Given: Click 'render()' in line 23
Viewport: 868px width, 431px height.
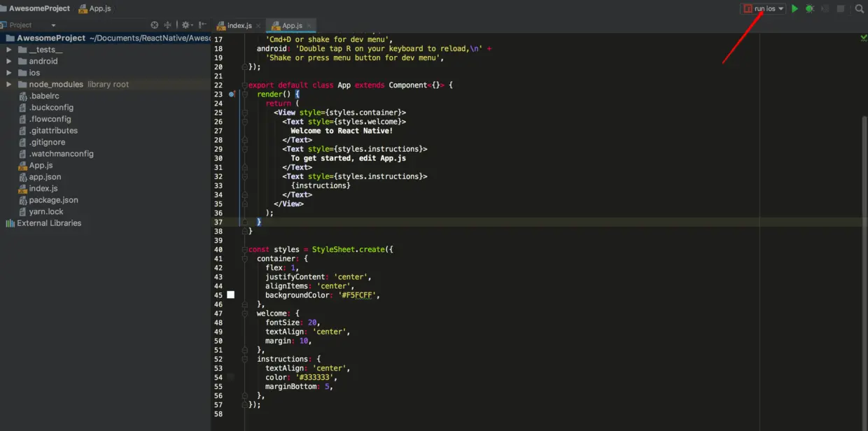Looking at the screenshot, I should pyautogui.click(x=274, y=94).
